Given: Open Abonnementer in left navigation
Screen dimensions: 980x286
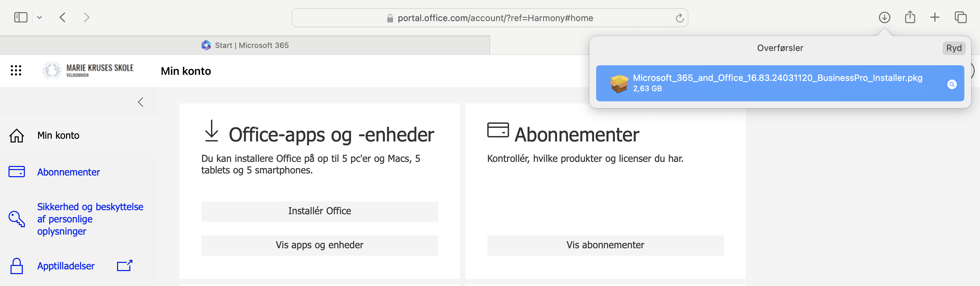Looking at the screenshot, I should point(68,172).
